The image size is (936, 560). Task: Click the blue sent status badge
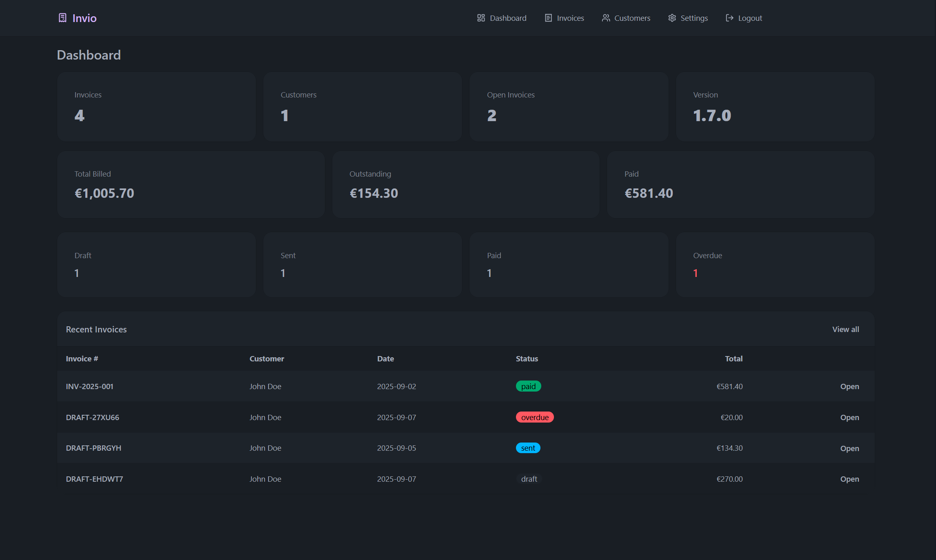(x=528, y=447)
